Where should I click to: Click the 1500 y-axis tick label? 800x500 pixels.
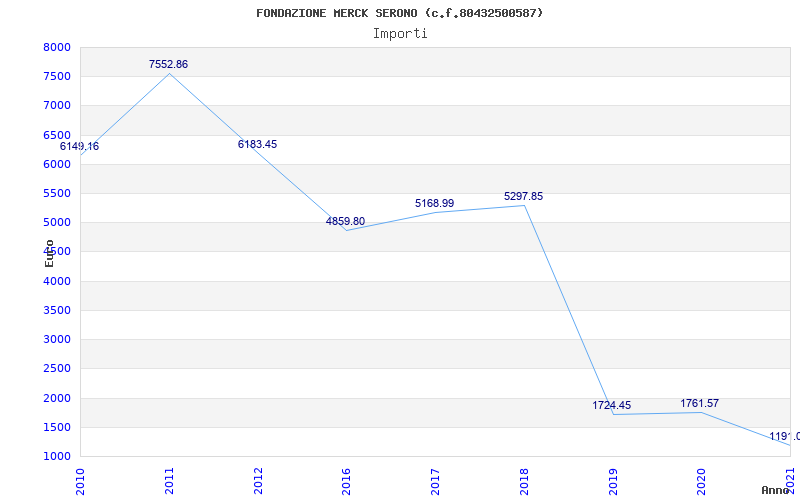point(56,428)
